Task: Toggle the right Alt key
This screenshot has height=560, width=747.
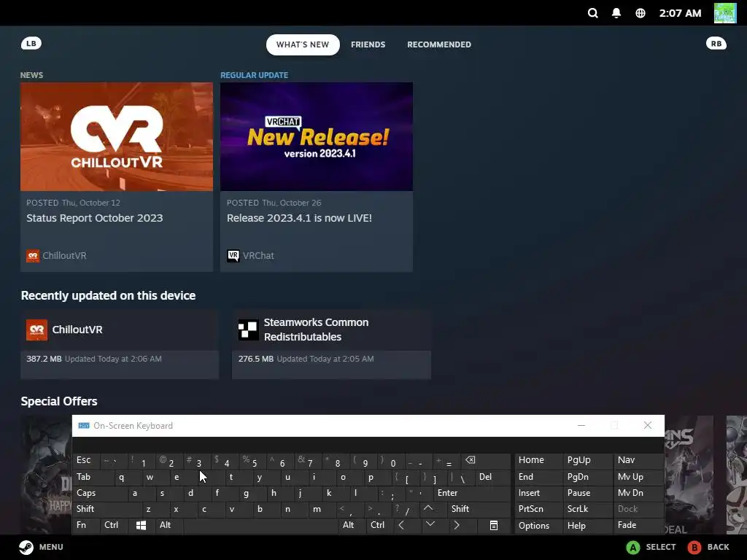Action: [352, 525]
